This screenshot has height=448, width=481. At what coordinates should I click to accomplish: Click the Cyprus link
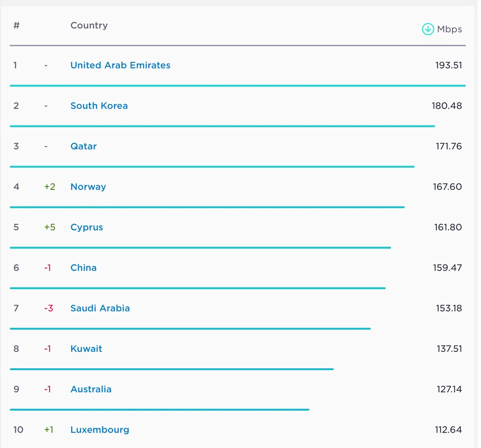pos(87,227)
